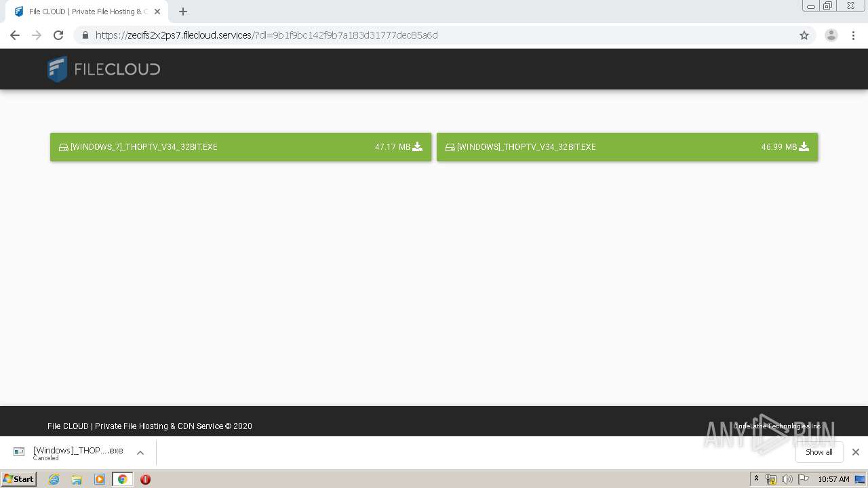Click the 47.17 MB file size text
This screenshot has height=488, width=868.
click(x=393, y=147)
